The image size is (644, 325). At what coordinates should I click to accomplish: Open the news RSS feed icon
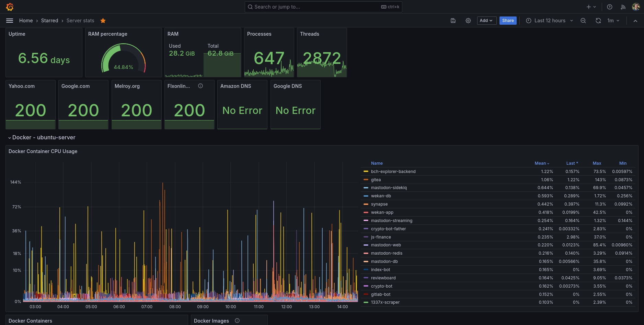(x=623, y=7)
